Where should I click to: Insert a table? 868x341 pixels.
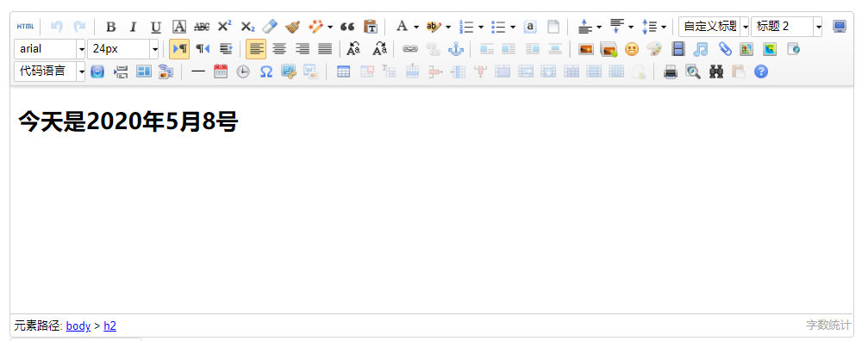click(x=344, y=71)
